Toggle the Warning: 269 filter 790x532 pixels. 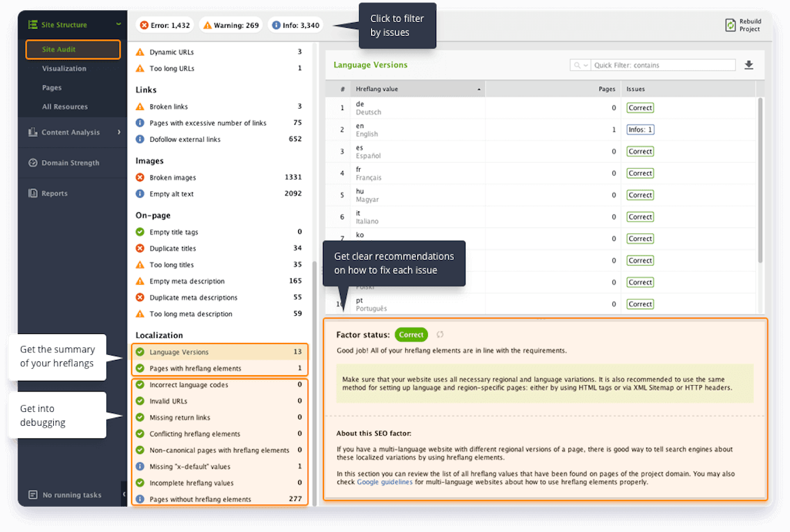231,25
